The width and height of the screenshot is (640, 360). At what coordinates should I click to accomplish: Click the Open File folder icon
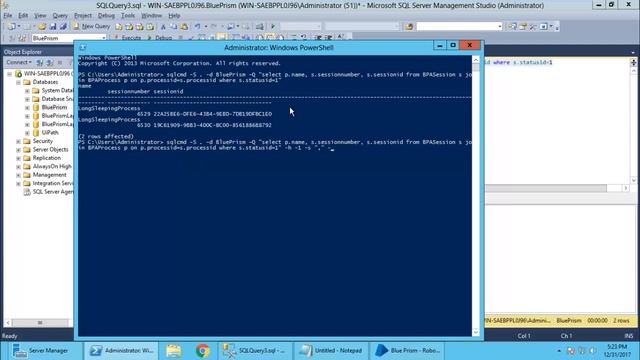click(x=42, y=27)
